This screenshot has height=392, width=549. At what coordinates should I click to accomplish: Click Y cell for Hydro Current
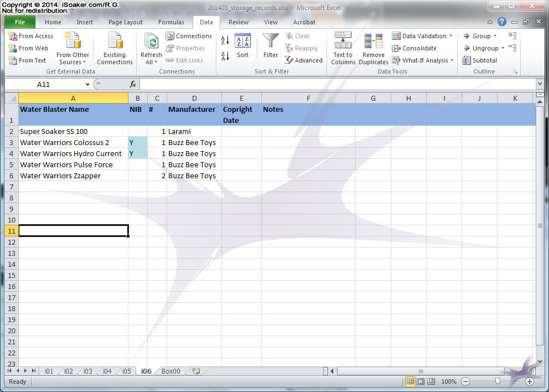coord(138,154)
